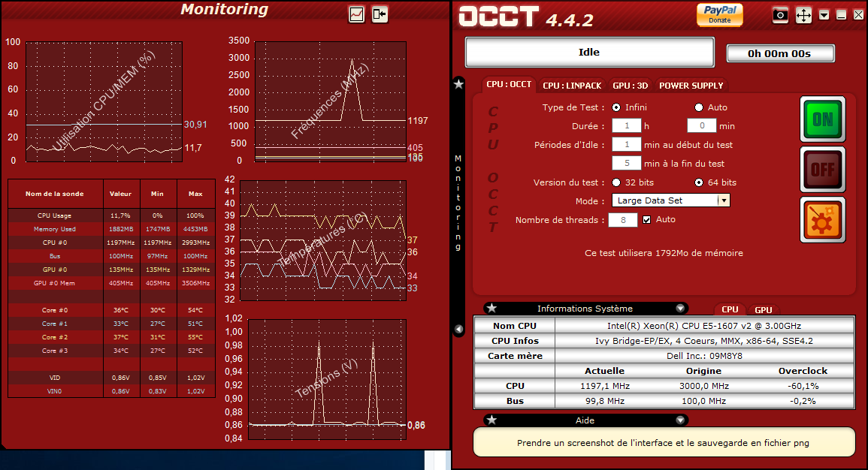Viewport: 868px width, 470px height.
Task: Show GPU info tab in system information
Action: point(764,309)
